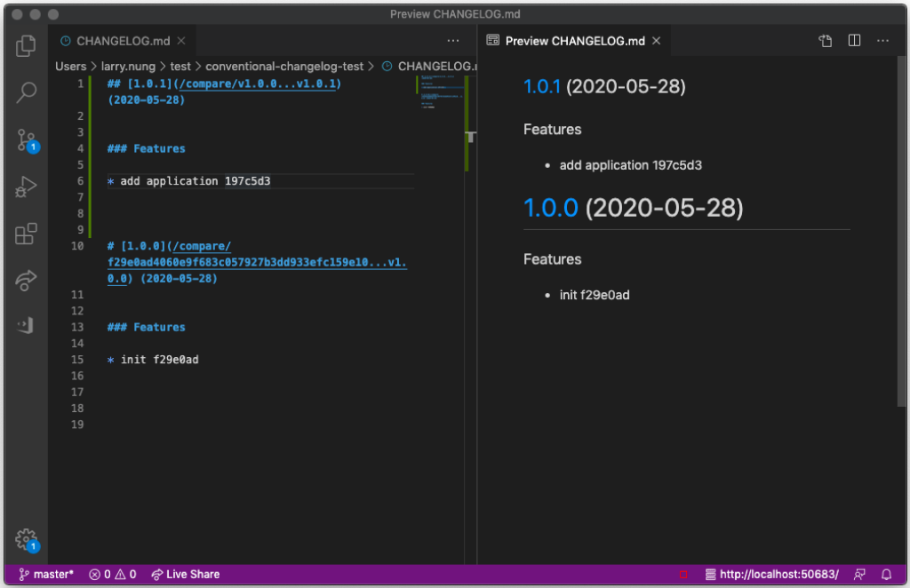Click line number 19 in gutter

(x=77, y=425)
